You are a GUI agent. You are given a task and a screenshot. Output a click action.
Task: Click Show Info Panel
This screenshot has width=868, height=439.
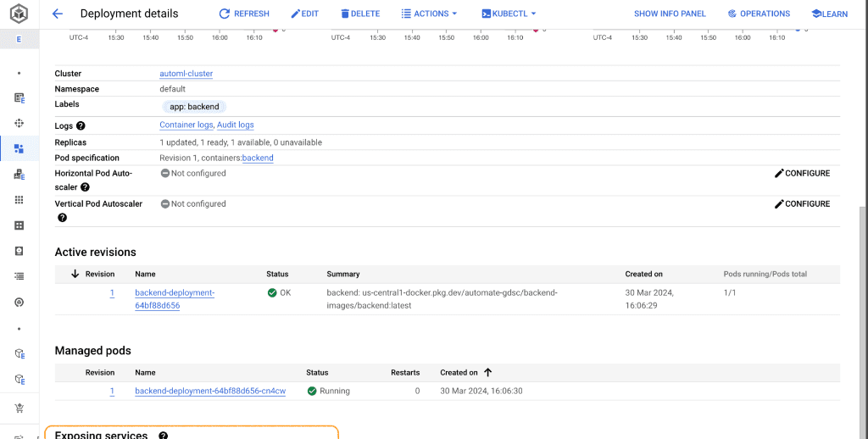click(x=670, y=14)
